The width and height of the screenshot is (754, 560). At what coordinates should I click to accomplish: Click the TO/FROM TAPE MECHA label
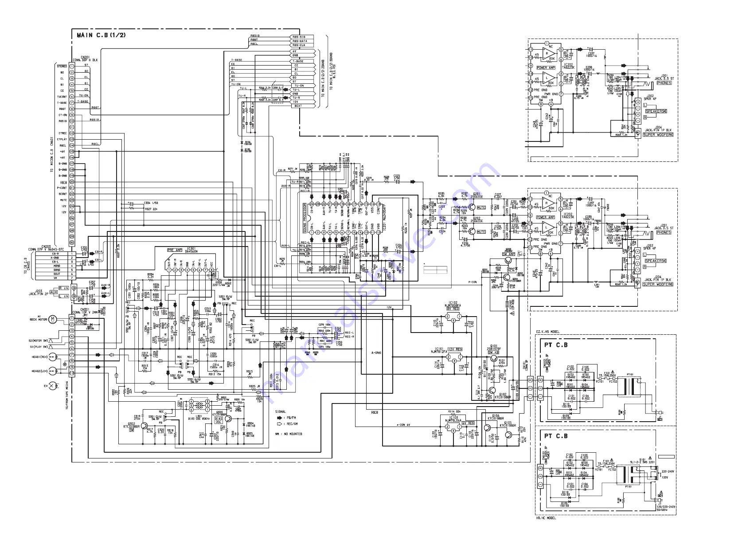coord(68,395)
